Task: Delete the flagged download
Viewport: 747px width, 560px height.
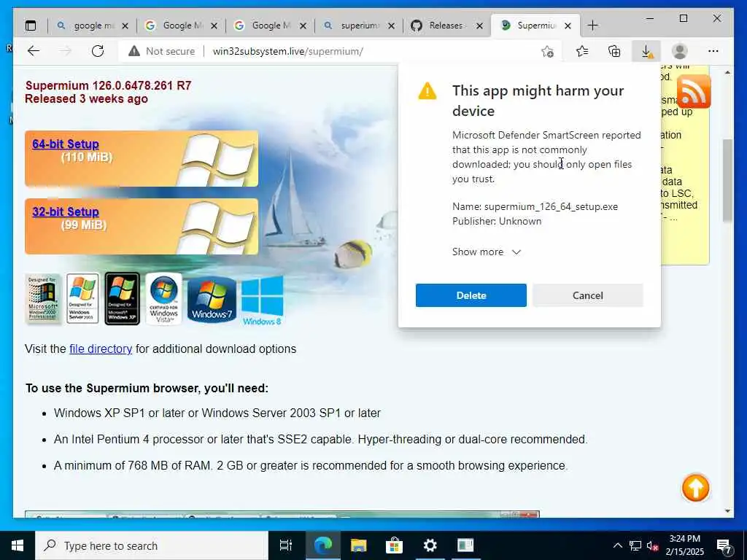Action: click(471, 295)
